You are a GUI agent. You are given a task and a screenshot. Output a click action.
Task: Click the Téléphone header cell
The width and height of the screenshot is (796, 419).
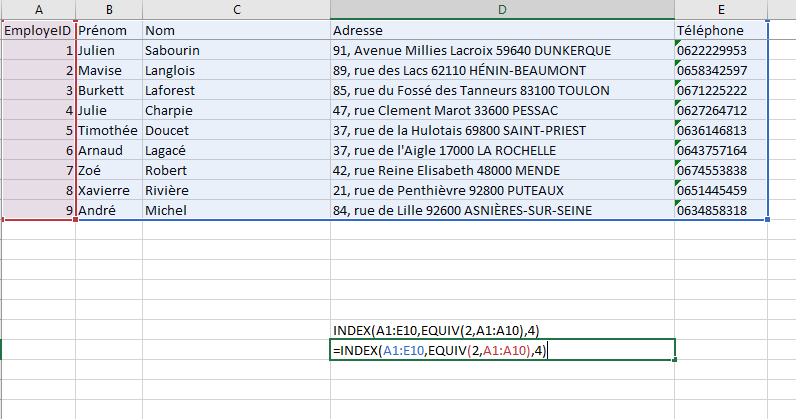click(x=721, y=30)
